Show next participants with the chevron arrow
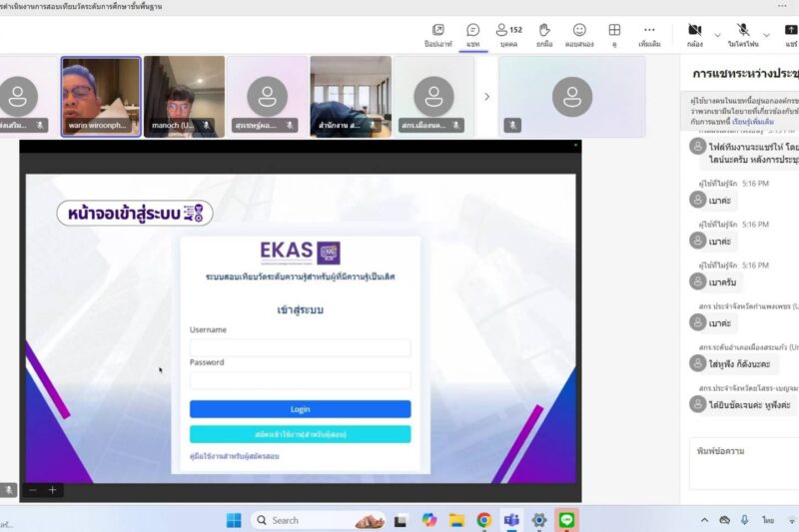 [486, 97]
